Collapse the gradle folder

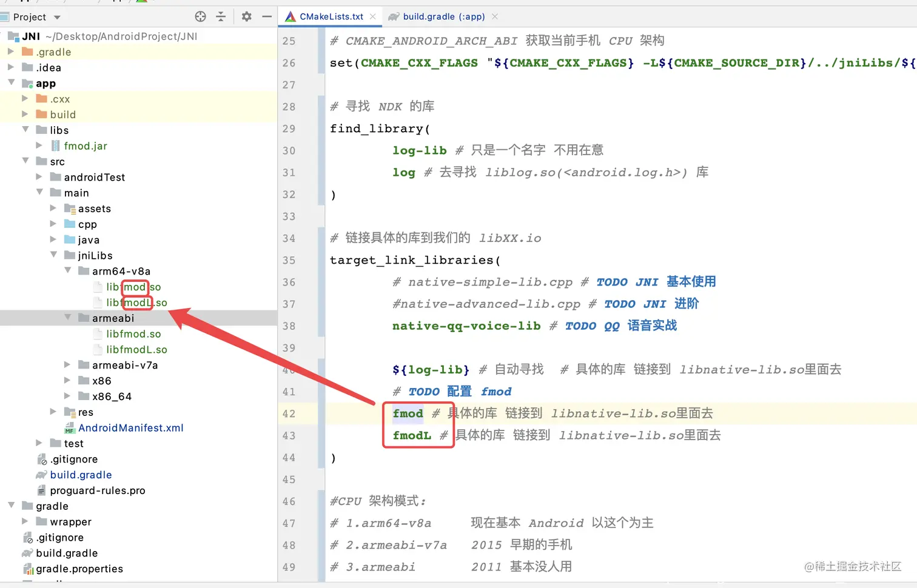pos(11,505)
